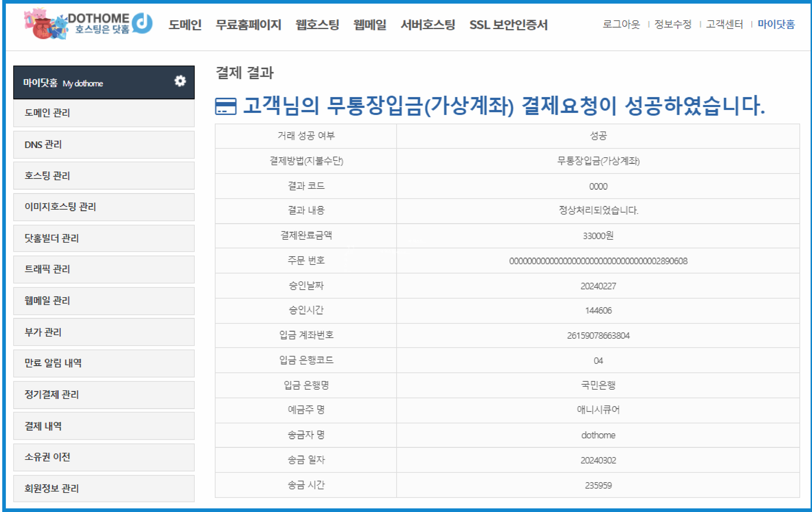This screenshot has height=512, width=812.
Task: Select 도메인 관리 in the sidebar
Action: coord(103,113)
